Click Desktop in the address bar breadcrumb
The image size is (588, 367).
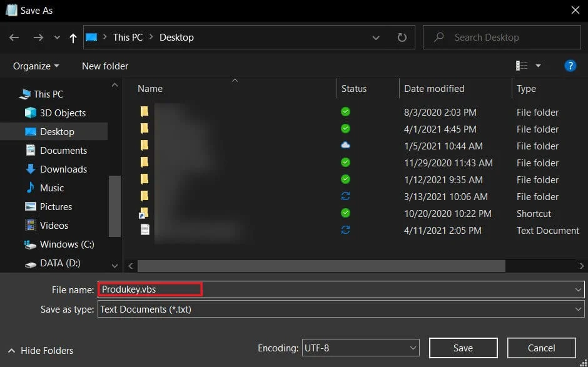(x=176, y=37)
